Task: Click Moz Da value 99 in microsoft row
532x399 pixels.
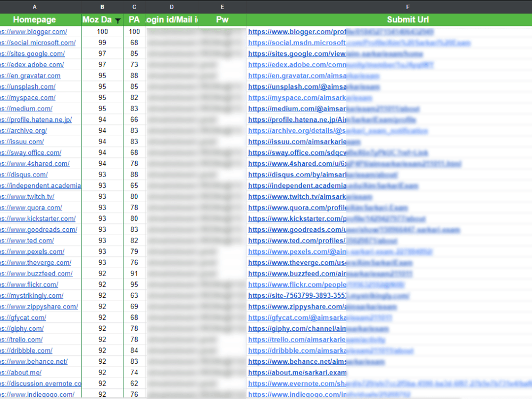Action: pyautogui.click(x=103, y=43)
